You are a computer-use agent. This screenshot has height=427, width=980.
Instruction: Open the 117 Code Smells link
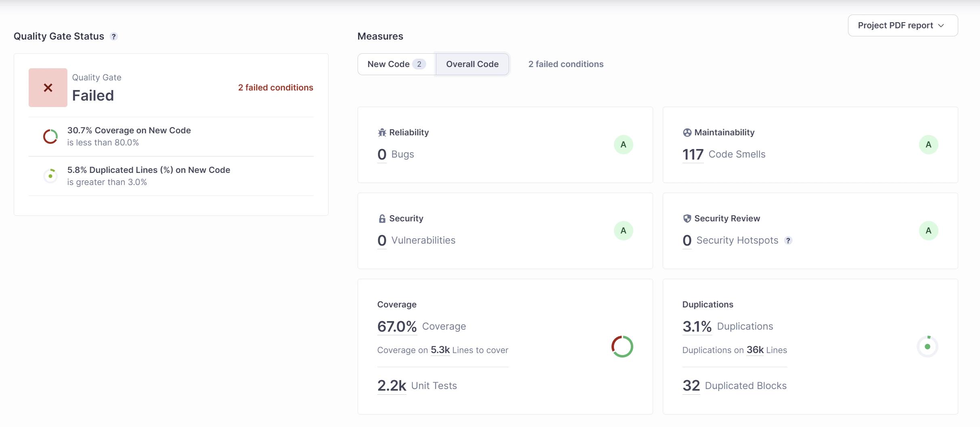point(693,154)
